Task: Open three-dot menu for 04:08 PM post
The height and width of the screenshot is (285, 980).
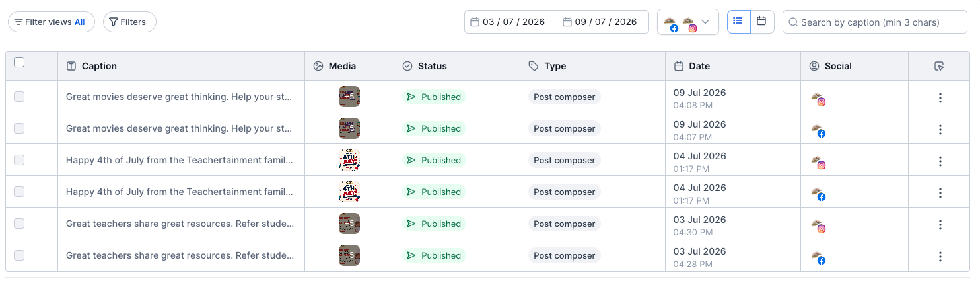Action: pyautogui.click(x=940, y=97)
